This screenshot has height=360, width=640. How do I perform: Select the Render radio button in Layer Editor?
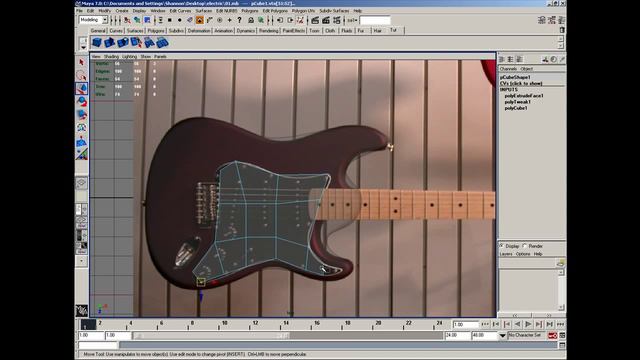pyautogui.click(x=524, y=246)
